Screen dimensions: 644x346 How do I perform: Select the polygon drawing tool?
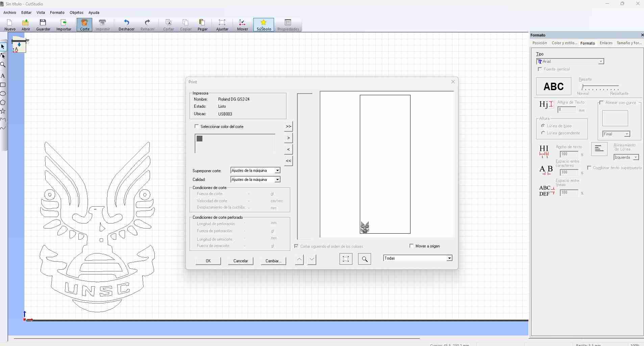pos(3,102)
